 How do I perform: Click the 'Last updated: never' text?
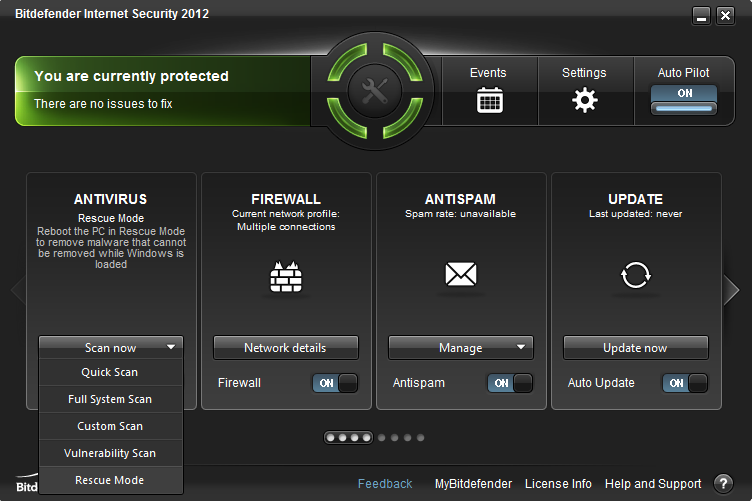click(635, 214)
